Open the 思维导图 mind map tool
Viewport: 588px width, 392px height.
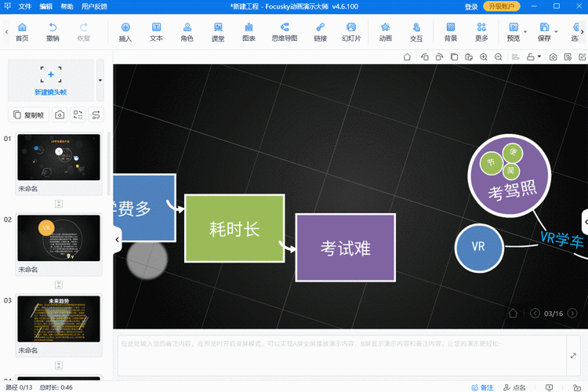285,32
